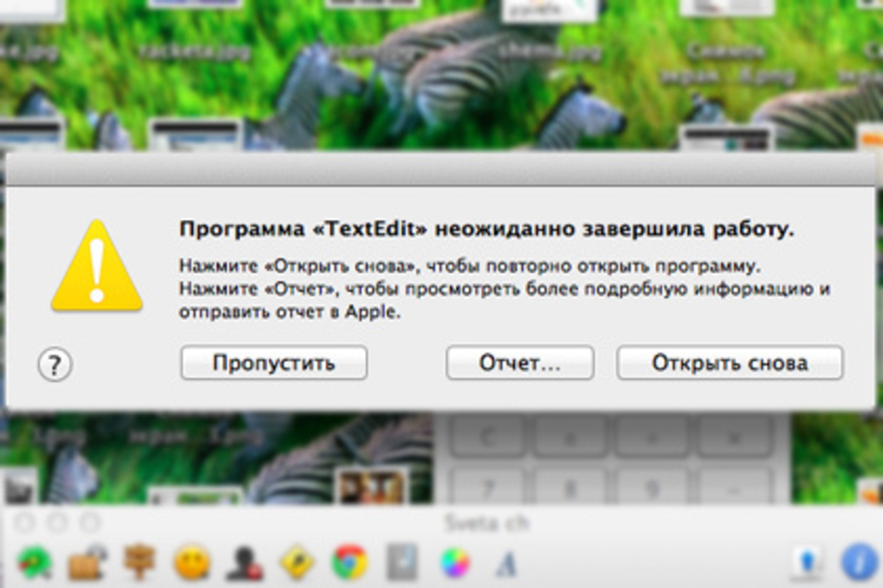883x588 pixels.
Task: Open the fonts panel with the 'A' icon
Action: click(x=506, y=564)
